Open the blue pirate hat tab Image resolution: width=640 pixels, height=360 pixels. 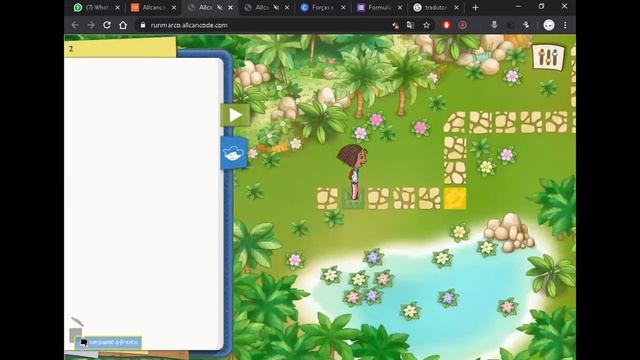pyautogui.click(x=234, y=153)
